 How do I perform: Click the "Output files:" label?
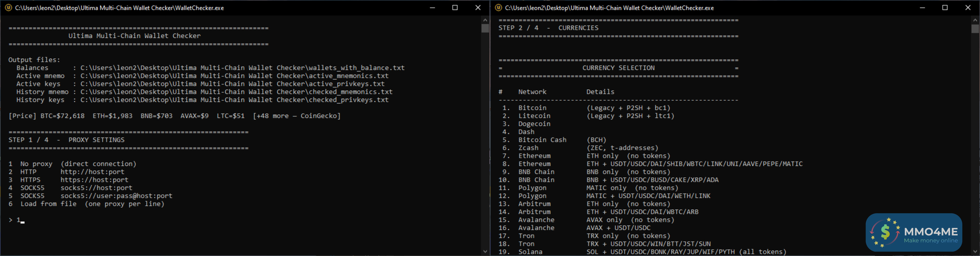(34, 60)
